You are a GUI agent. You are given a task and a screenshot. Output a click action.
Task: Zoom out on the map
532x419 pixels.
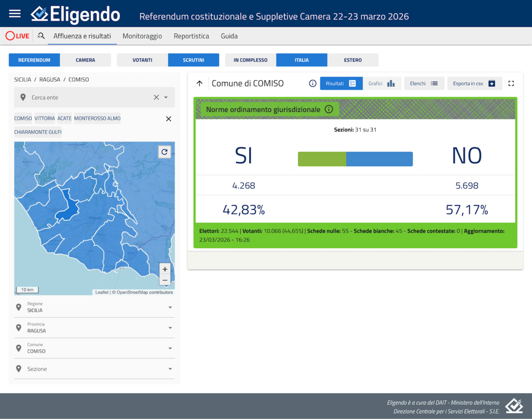(x=165, y=280)
